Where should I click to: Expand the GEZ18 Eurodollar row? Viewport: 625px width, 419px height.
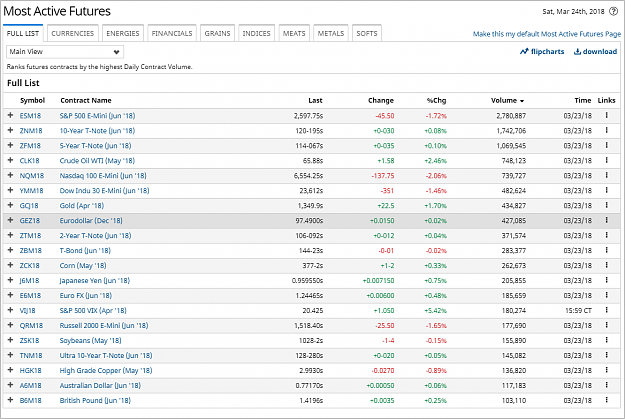click(10, 220)
